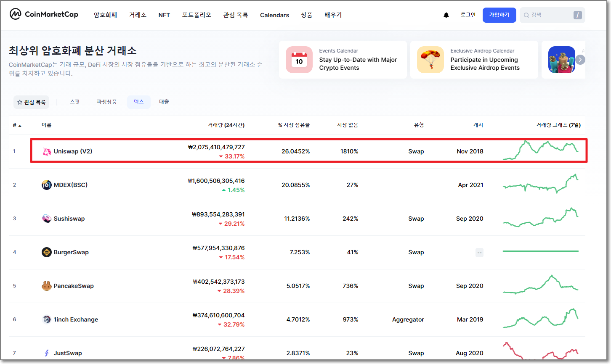Viewport: 611px width, 364px height.
Task: Open the NFT menu
Action: coord(164,15)
